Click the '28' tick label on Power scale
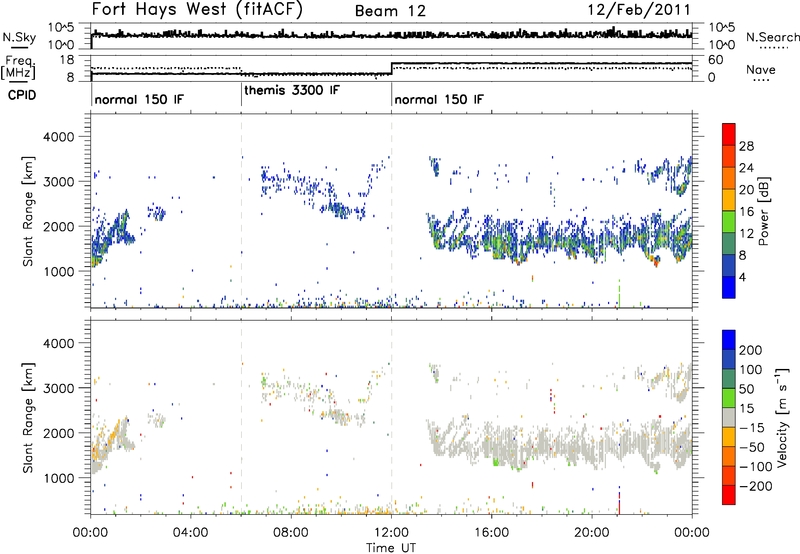 click(x=746, y=146)
